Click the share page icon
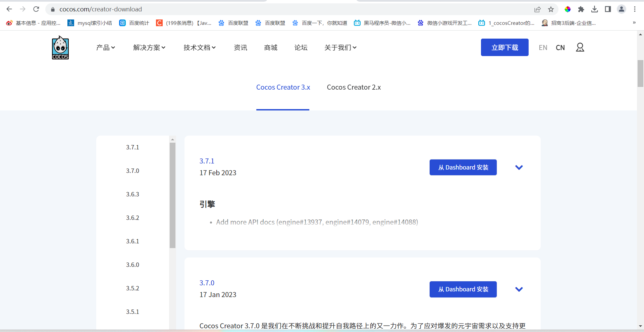Screen dimensions: 644x332 coord(538,9)
